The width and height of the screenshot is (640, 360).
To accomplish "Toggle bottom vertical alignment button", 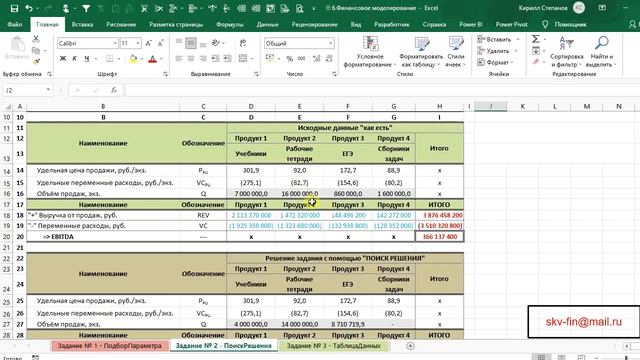I will coord(203,43).
